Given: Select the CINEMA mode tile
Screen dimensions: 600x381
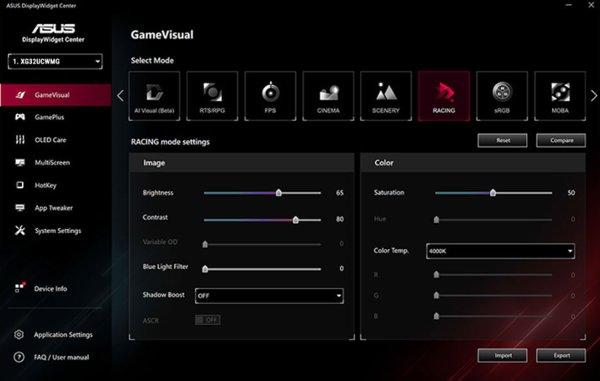Looking at the screenshot, I should 328,96.
